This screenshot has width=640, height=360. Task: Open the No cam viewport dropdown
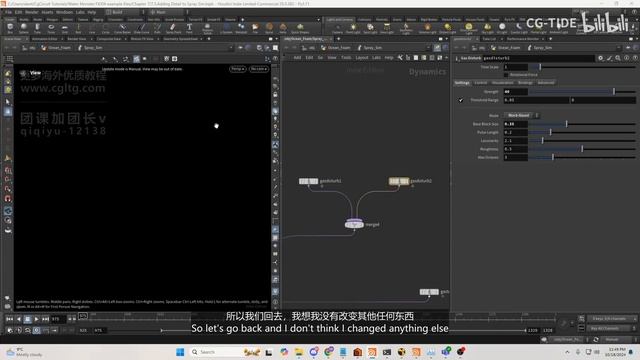(x=259, y=69)
